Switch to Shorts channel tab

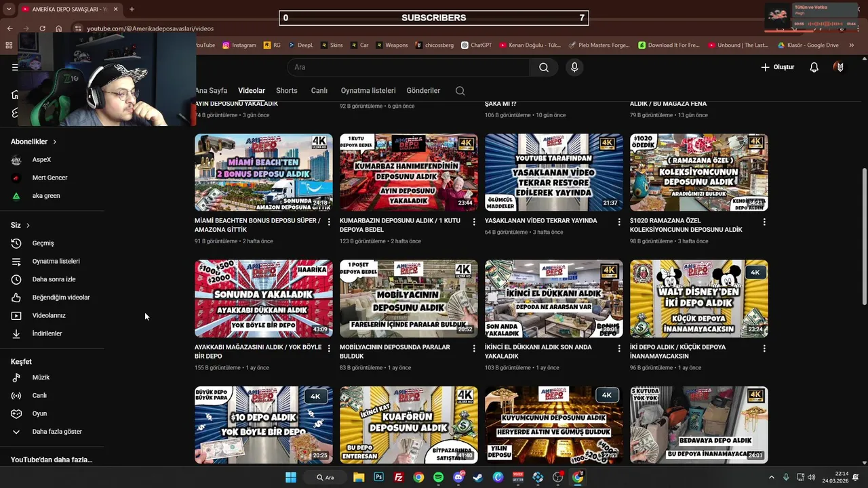(287, 91)
